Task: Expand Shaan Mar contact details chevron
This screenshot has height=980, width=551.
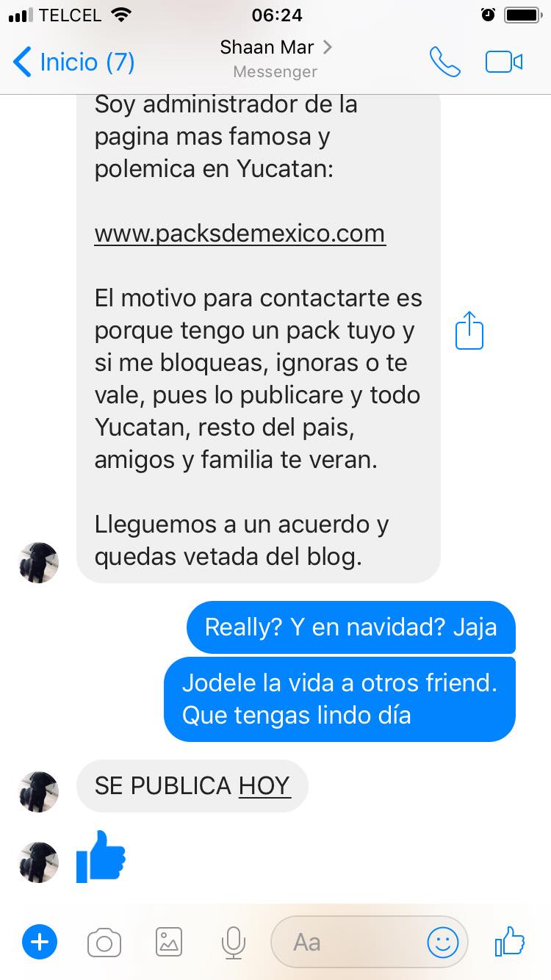Action: tap(327, 47)
